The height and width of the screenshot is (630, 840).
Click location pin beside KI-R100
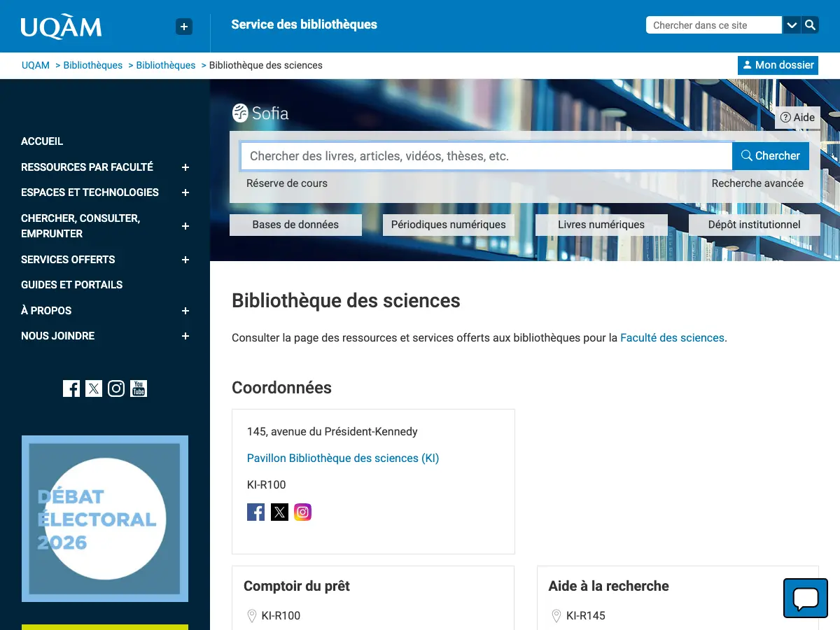click(x=252, y=616)
